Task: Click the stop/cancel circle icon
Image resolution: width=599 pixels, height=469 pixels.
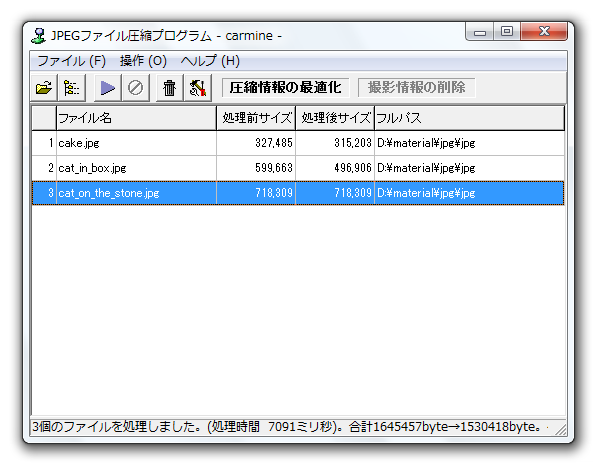Action: pos(135,88)
